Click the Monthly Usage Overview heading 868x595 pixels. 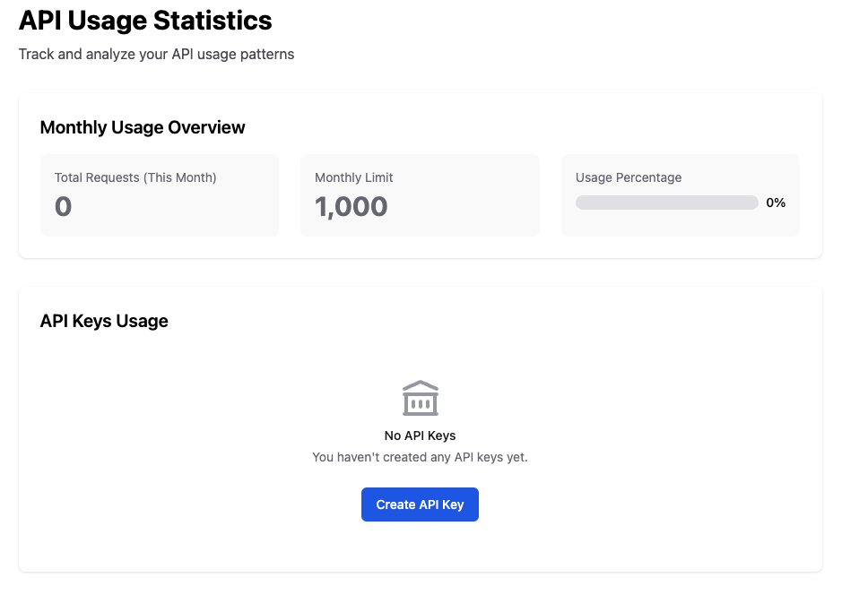pyautogui.click(x=143, y=127)
